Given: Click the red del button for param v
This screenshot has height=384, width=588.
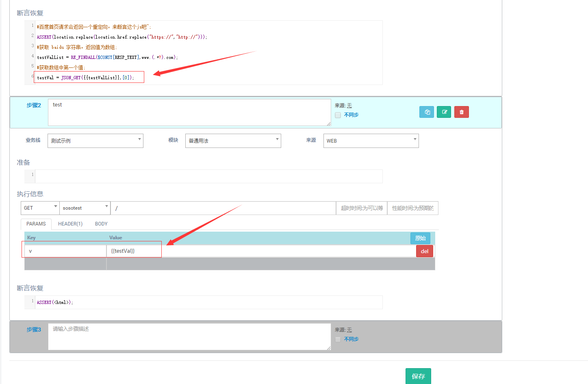Looking at the screenshot, I should point(425,251).
